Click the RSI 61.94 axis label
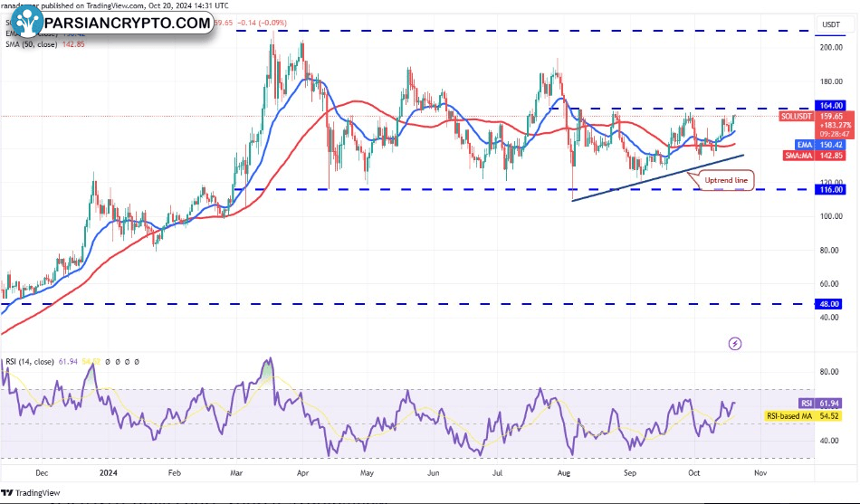Screen dimensions: 860x504 click(820, 403)
